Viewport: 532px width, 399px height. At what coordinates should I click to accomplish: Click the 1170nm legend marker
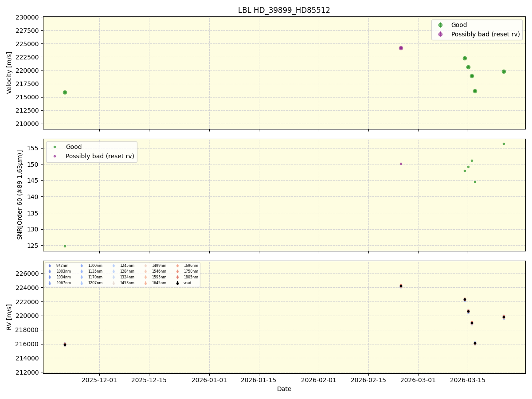(x=82, y=277)
